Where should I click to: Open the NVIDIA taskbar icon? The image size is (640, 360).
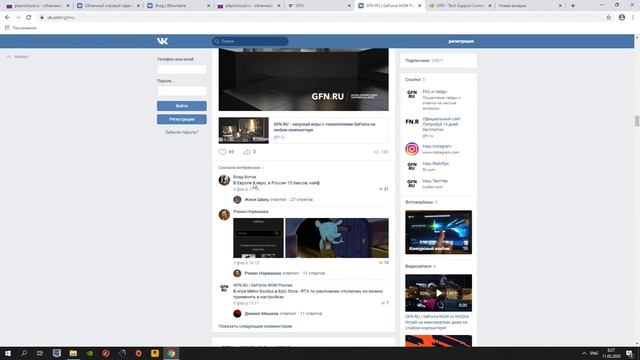(x=89, y=353)
